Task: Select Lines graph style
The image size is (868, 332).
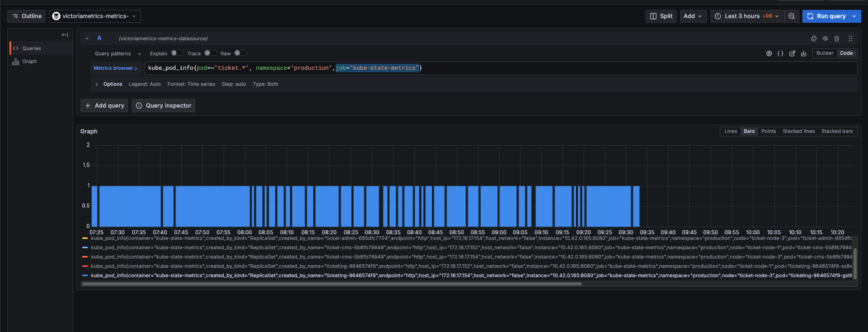Action: (731, 131)
